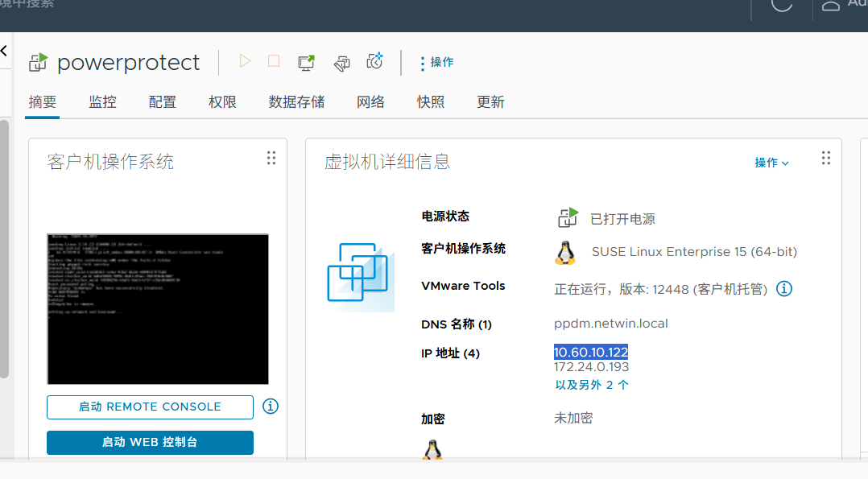
Task: Open the launch console icon in toolbar
Action: [306, 62]
